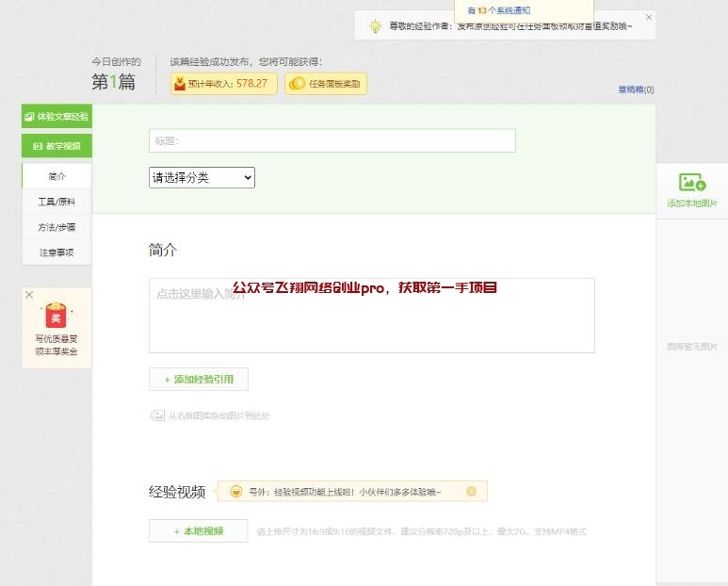This screenshot has height=586, width=728.
Task: Click the 本地视频 upload button
Action: pos(198,531)
